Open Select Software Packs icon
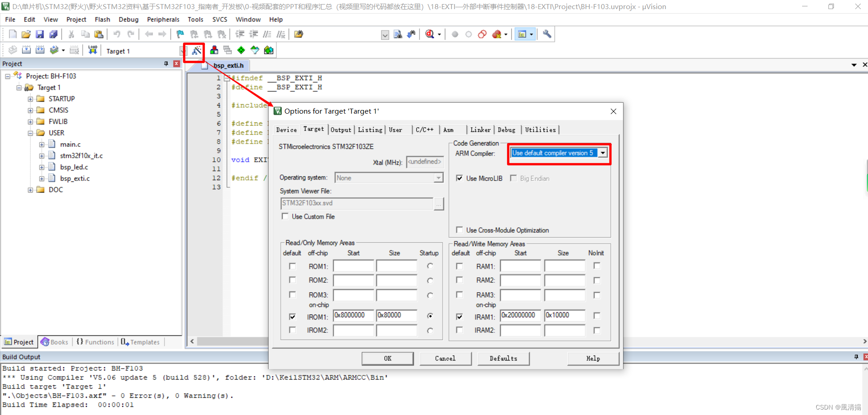 [x=255, y=50]
